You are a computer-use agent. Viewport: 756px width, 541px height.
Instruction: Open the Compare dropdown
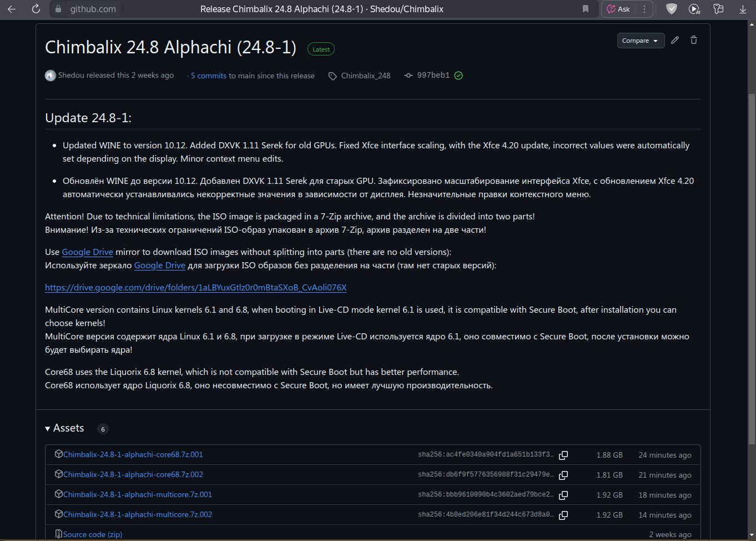(x=641, y=41)
